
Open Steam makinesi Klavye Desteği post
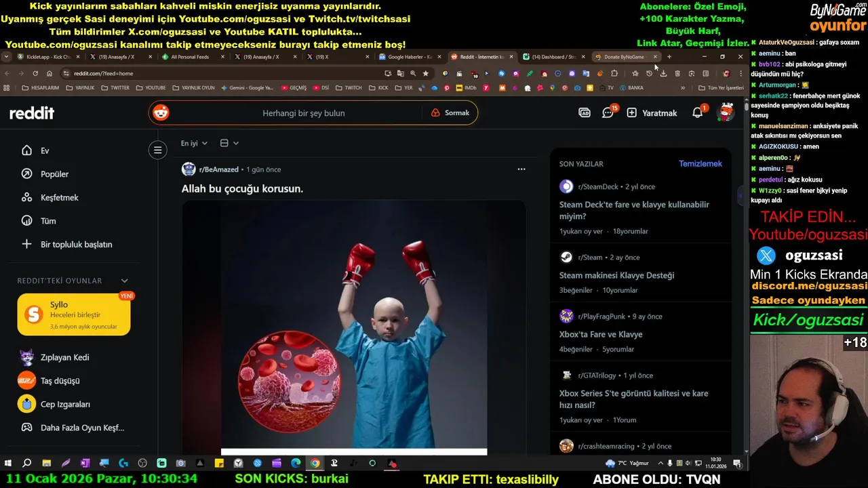[x=616, y=275]
